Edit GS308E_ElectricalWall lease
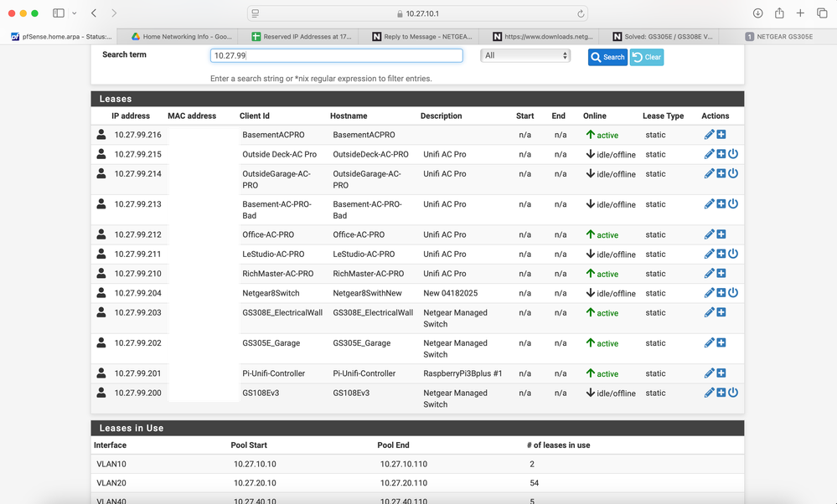Image resolution: width=837 pixels, height=504 pixels. tap(709, 312)
